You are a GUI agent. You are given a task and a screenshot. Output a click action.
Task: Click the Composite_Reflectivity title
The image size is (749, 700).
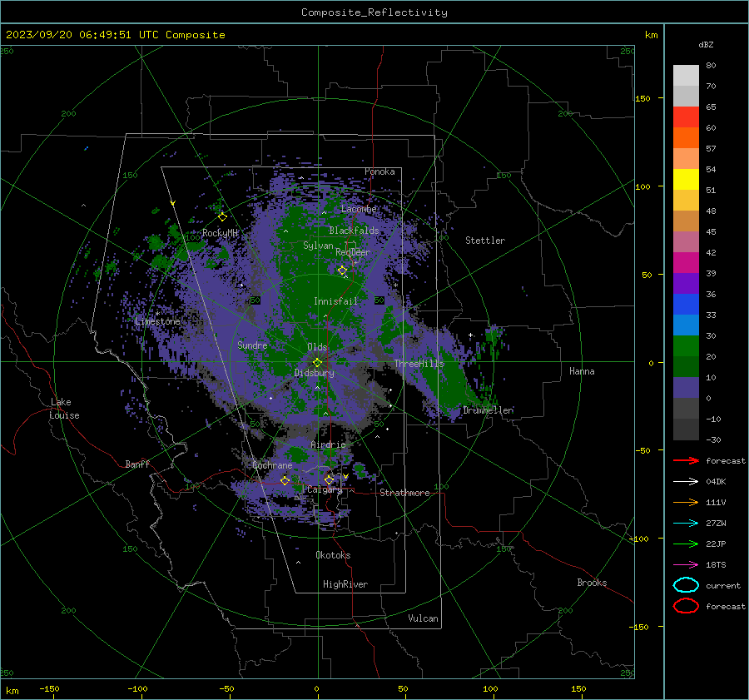click(x=374, y=12)
